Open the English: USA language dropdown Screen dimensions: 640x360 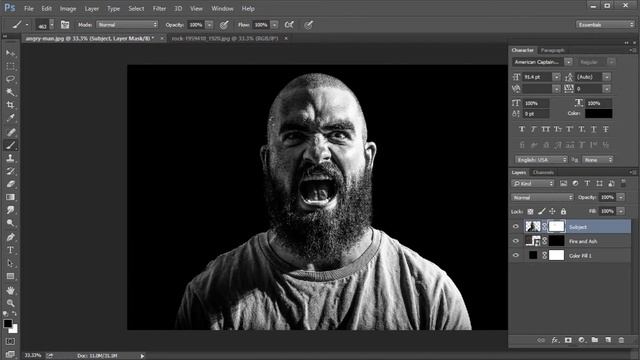[x=541, y=160]
